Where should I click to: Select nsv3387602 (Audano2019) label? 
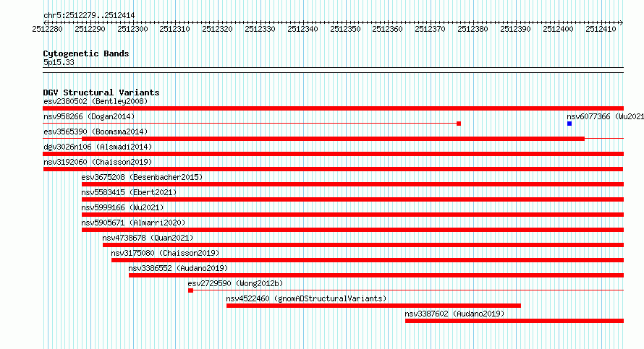tap(454, 314)
